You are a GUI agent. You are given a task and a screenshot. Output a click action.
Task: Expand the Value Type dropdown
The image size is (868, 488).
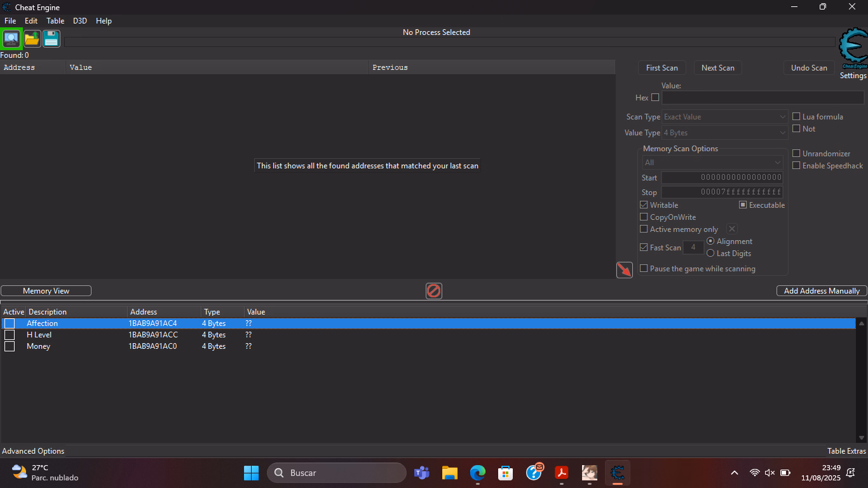pos(724,133)
